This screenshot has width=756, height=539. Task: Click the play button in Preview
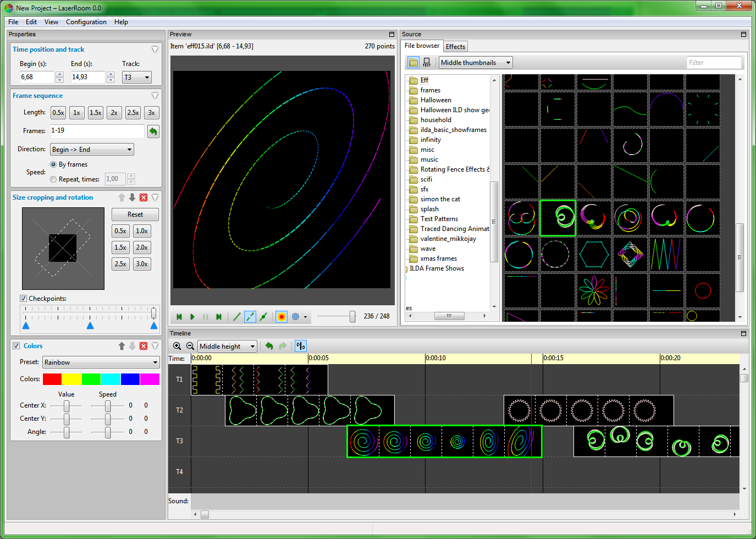(192, 317)
